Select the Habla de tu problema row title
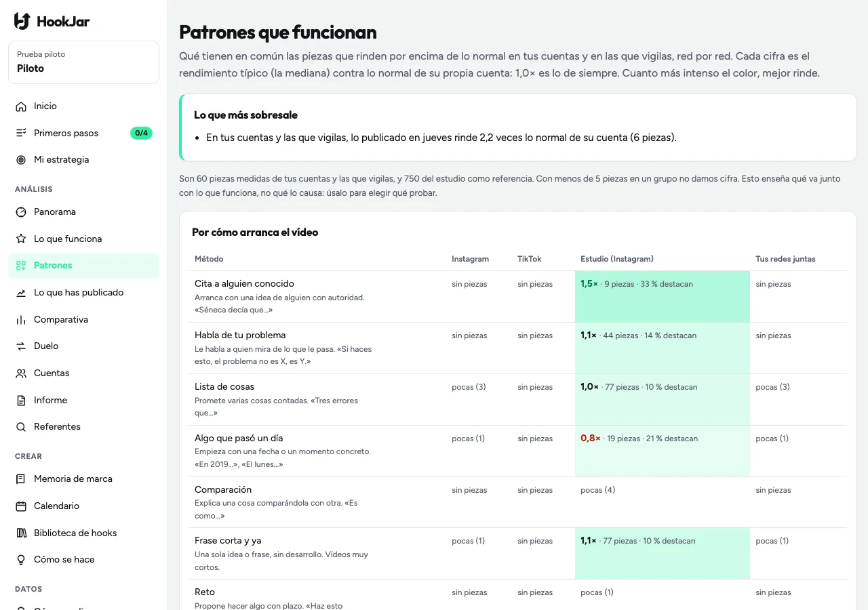 click(240, 335)
